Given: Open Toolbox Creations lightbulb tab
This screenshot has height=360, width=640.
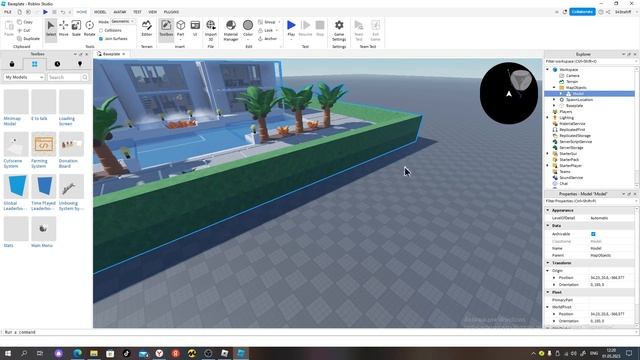Looking at the screenshot, I should (x=80, y=64).
